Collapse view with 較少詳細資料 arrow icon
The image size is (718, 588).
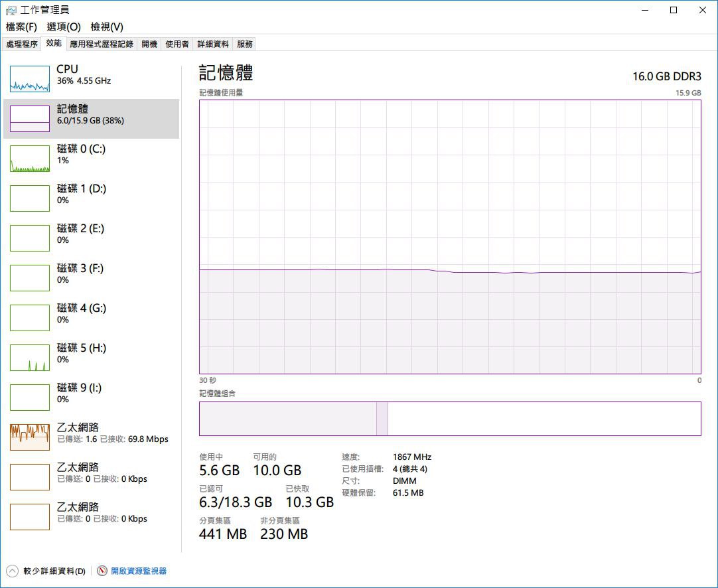(x=13, y=571)
